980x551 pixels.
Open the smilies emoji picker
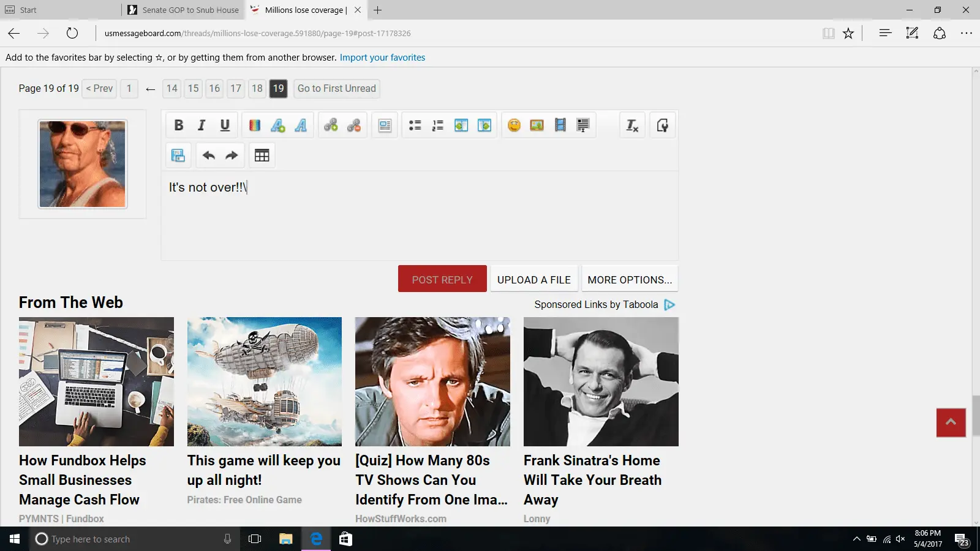coord(514,126)
